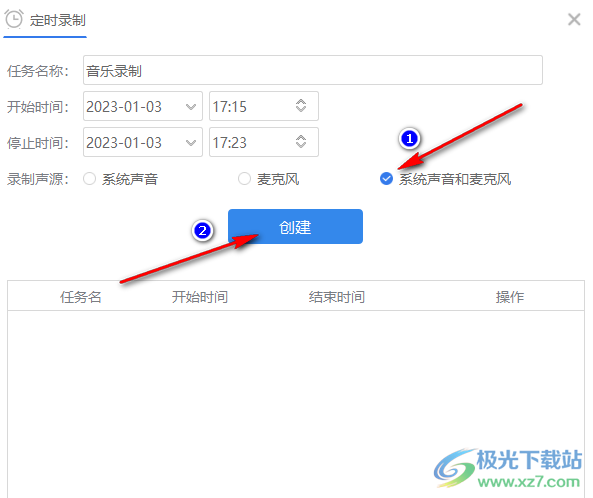The image size is (593, 498).
Task: Close the 定时录制 dialog
Action: click(x=574, y=19)
